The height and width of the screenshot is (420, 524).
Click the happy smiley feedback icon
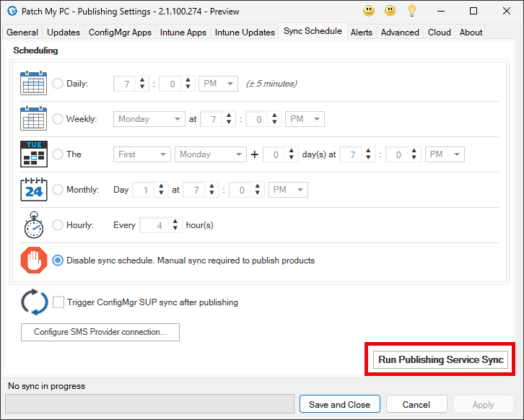[x=369, y=11]
